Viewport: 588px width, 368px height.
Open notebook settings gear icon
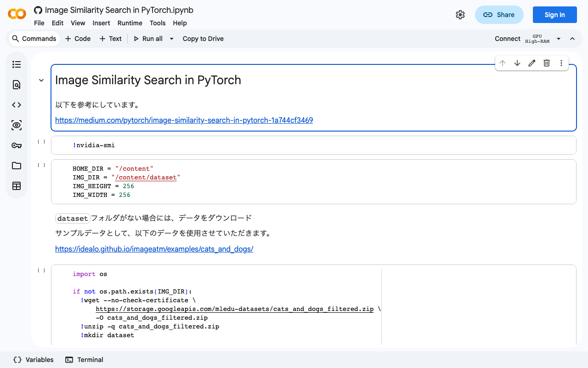(460, 15)
